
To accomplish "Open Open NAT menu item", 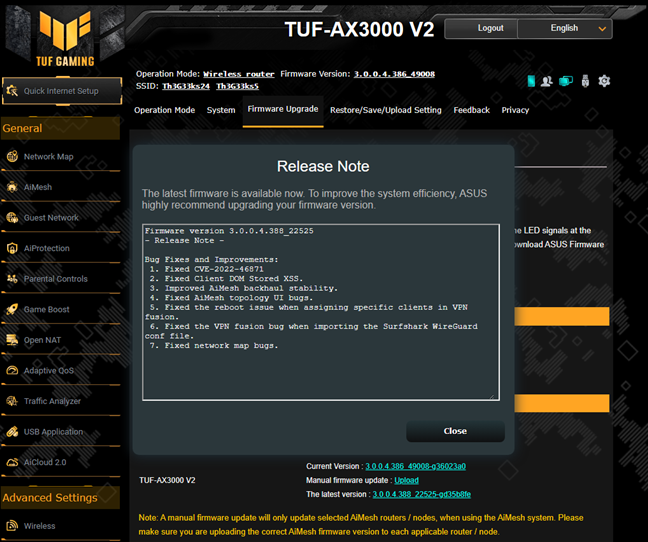I will (61, 340).
